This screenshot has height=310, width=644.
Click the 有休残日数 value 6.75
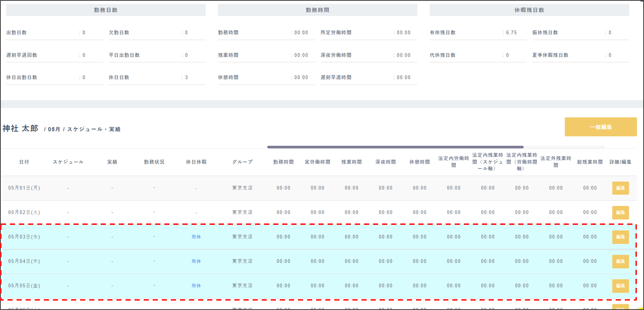[511, 32]
